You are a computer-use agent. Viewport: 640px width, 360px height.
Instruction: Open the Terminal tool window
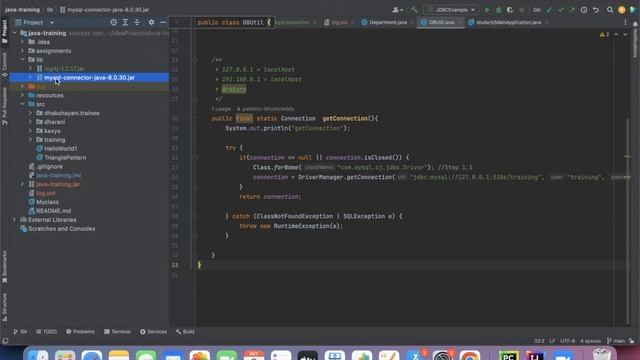coord(118,332)
